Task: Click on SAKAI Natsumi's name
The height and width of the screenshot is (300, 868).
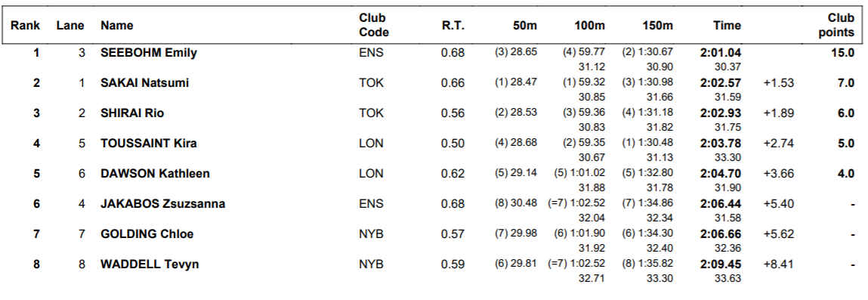Action: (x=144, y=83)
